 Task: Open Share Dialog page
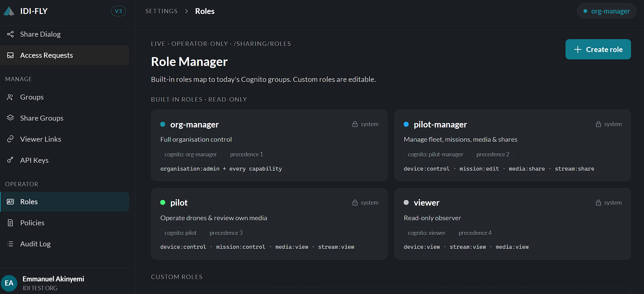[65, 34]
